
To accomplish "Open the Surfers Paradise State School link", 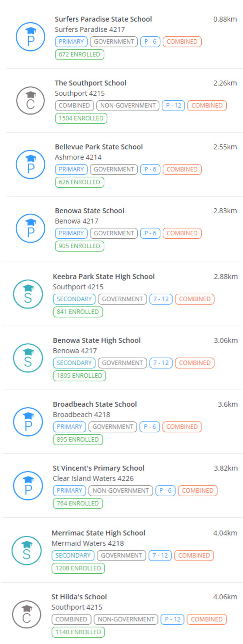I will click(103, 19).
